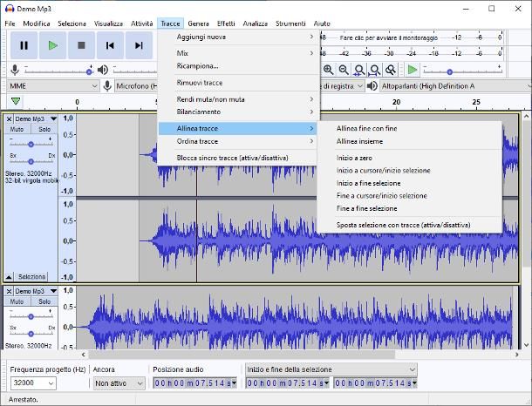Click play-at-speed slider handle
This screenshot has width=532, height=406.
tap(449, 71)
